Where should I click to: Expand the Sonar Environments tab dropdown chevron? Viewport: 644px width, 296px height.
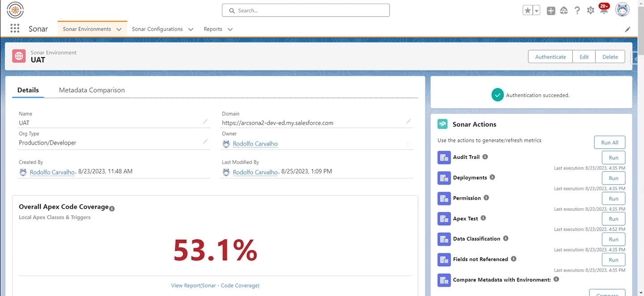tap(119, 29)
